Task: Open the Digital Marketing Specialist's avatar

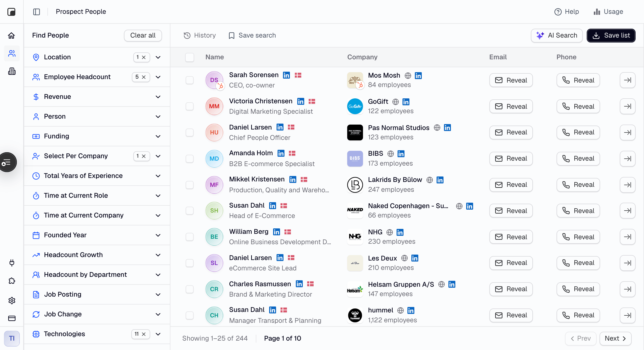Action: coord(214,106)
